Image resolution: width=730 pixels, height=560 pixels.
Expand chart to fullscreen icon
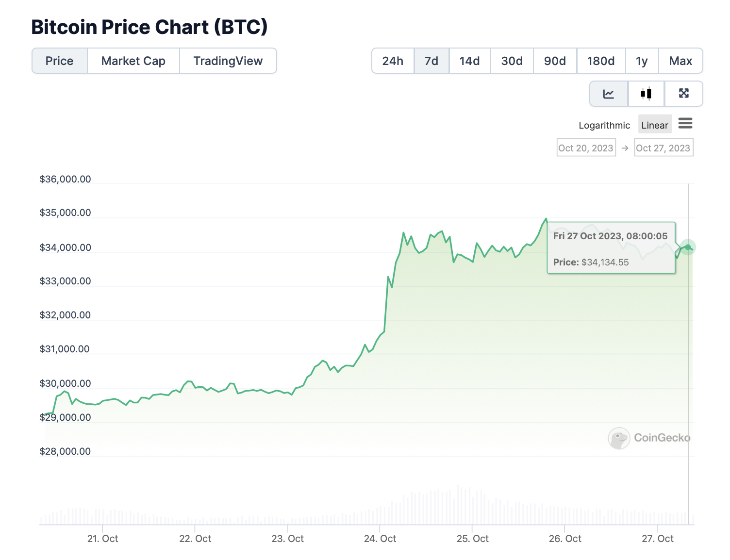pos(683,94)
